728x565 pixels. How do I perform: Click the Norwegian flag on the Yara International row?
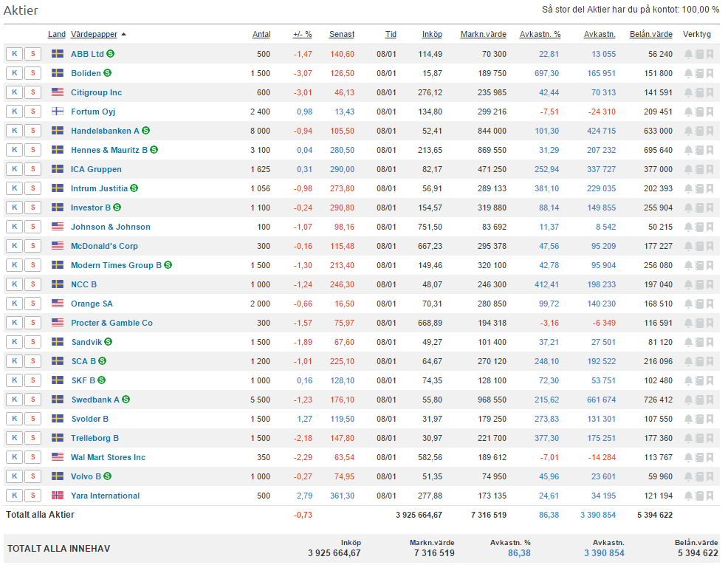click(58, 496)
